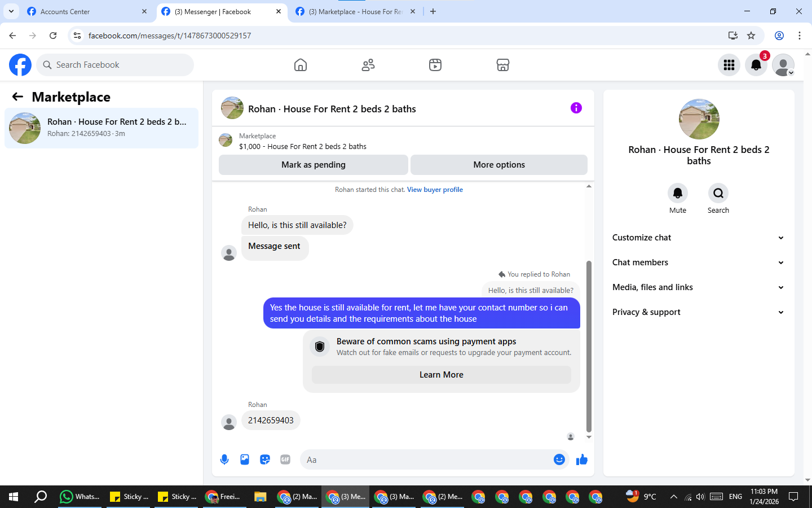Select the Messenger Facebook tab
Viewport: 812px width, 508px height.
[x=221, y=11]
